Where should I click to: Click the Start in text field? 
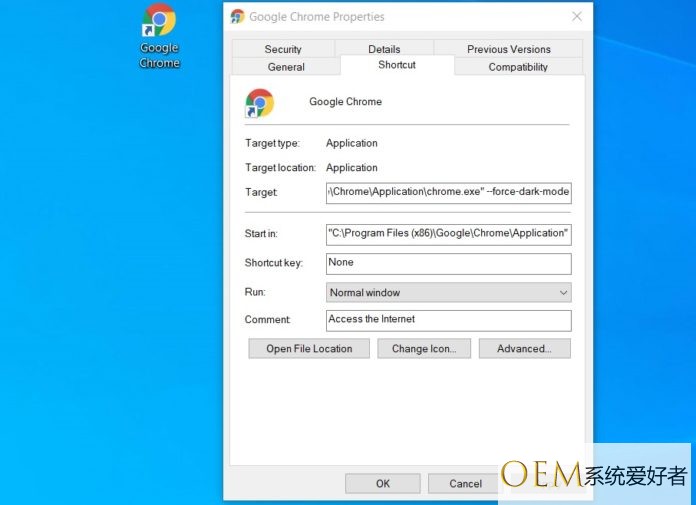(x=448, y=235)
